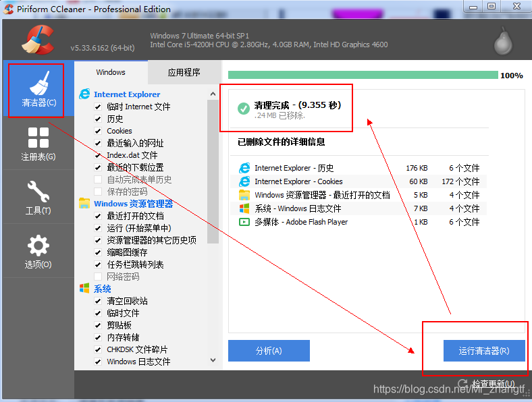Uncheck CHKDSK 文件碎片

click(98, 349)
